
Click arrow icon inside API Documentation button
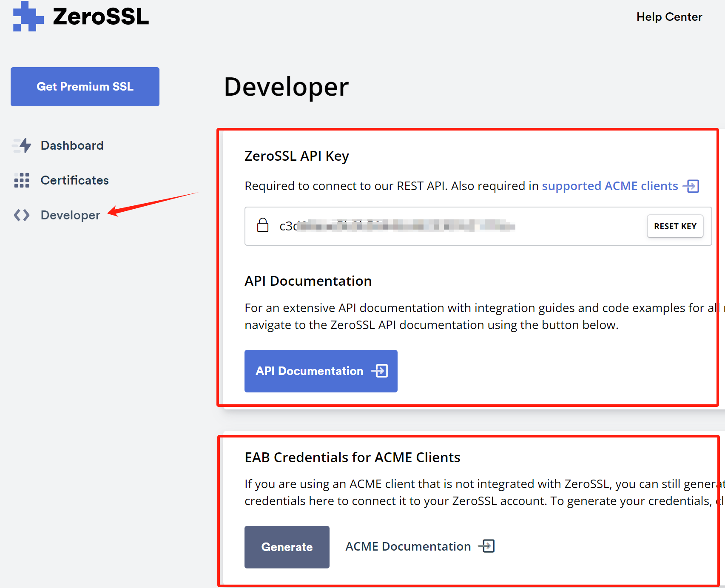pyautogui.click(x=380, y=371)
